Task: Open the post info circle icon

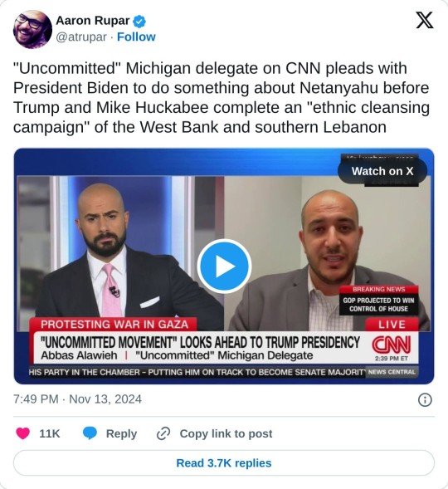Action: [x=425, y=400]
